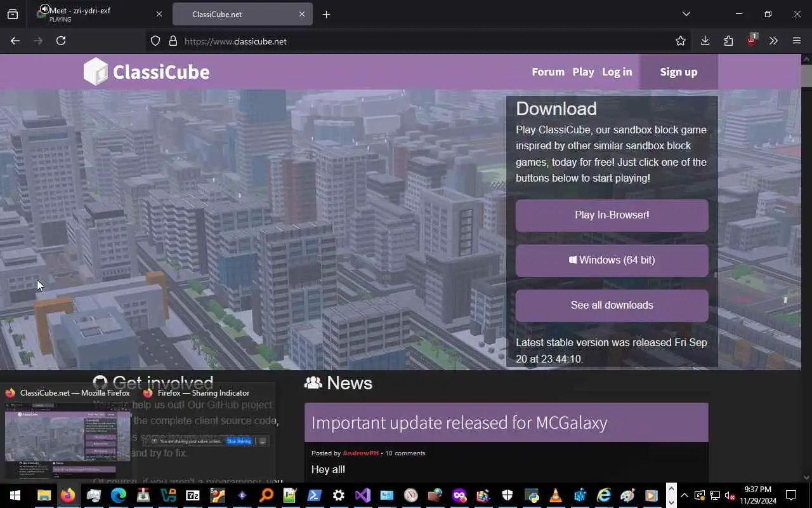Open PowerShell from the taskbar
Viewport: 812px width, 508px height.
315,495
